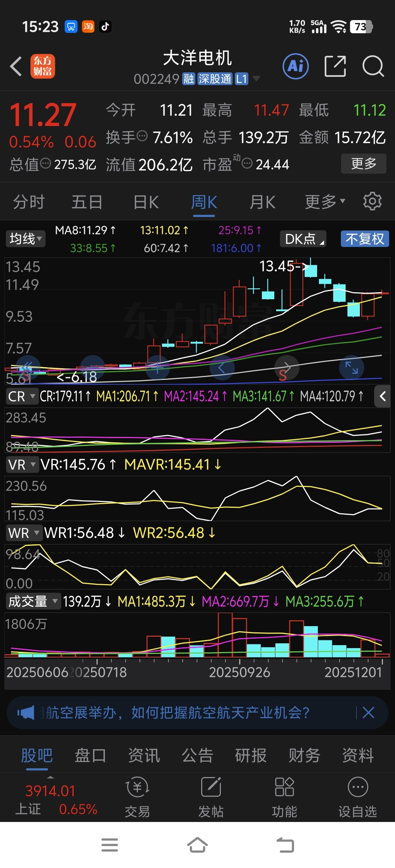Tap the share icon
The image size is (395, 868).
[335, 66]
